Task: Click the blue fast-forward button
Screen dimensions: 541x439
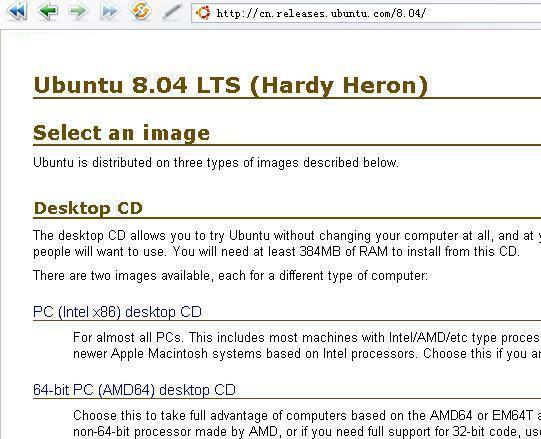Action: click(x=109, y=11)
